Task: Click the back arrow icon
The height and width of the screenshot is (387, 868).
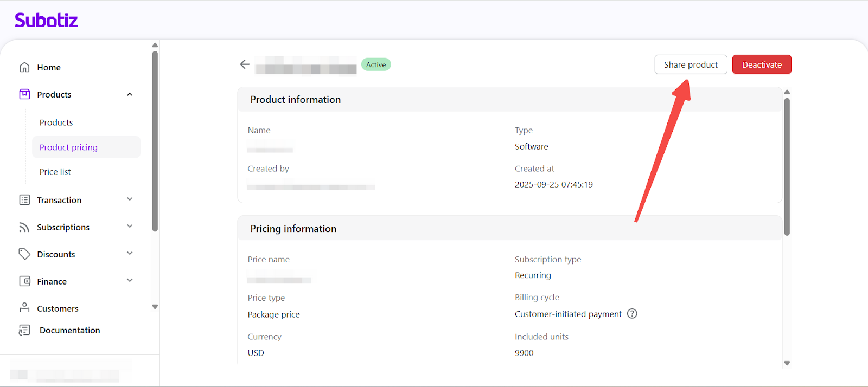Action: pyautogui.click(x=245, y=64)
